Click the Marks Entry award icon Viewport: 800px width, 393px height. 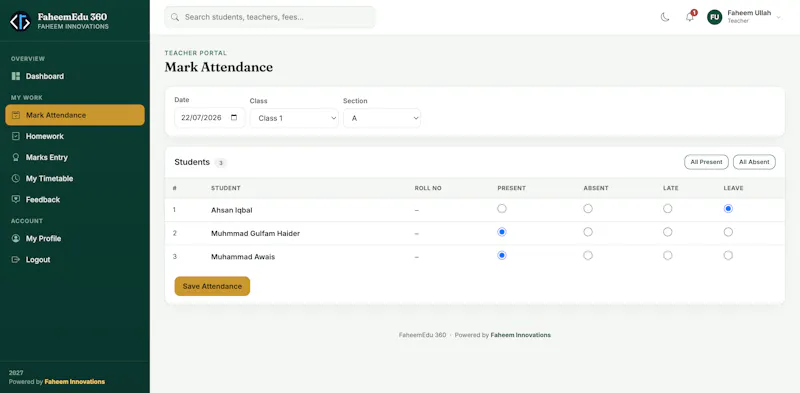pyautogui.click(x=16, y=157)
